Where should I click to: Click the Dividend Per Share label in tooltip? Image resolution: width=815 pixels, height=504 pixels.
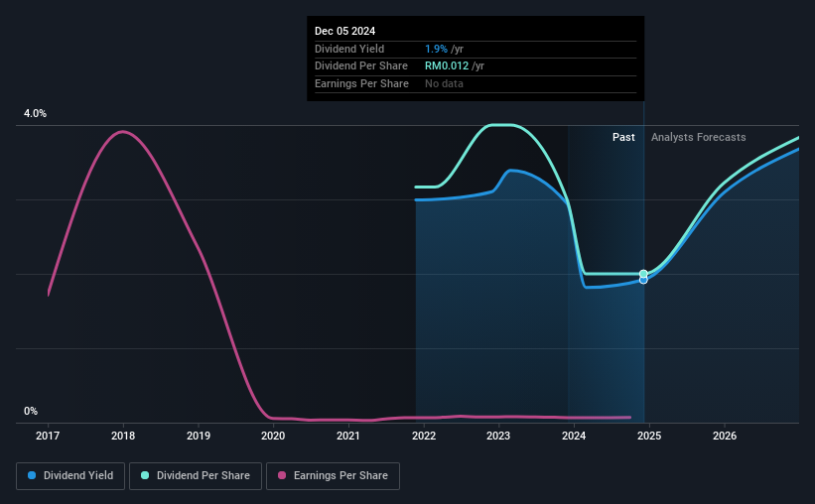pyautogui.click(x=361, y=66)
